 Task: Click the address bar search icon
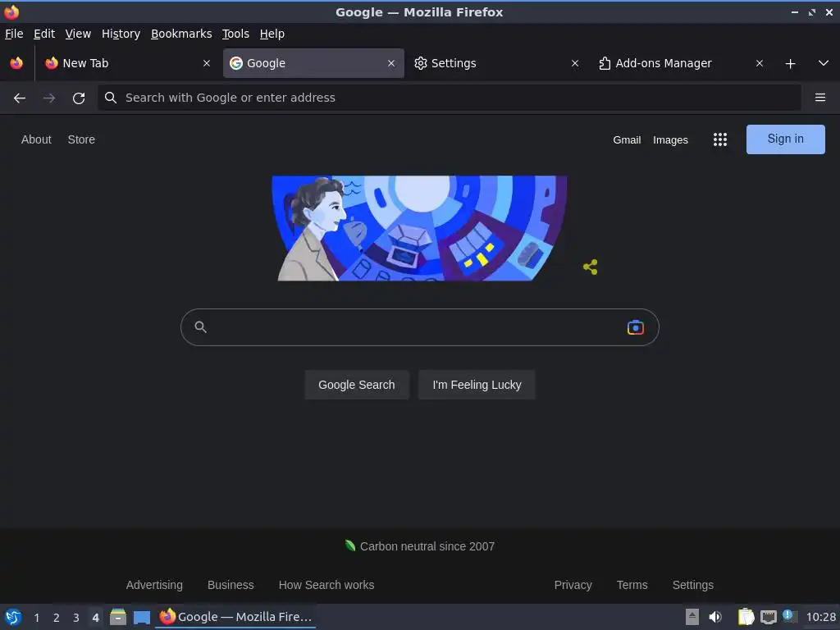(111, 98)
